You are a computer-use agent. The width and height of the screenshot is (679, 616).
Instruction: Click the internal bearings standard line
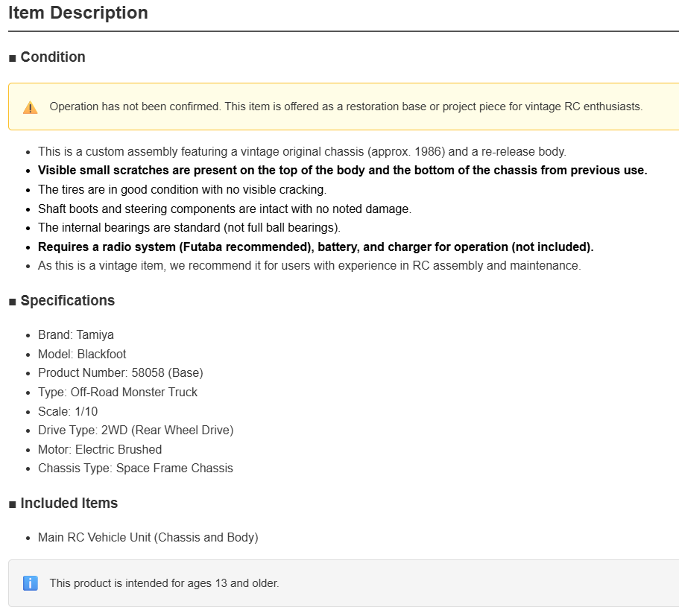pyautogui.click(x=189, y=228)
